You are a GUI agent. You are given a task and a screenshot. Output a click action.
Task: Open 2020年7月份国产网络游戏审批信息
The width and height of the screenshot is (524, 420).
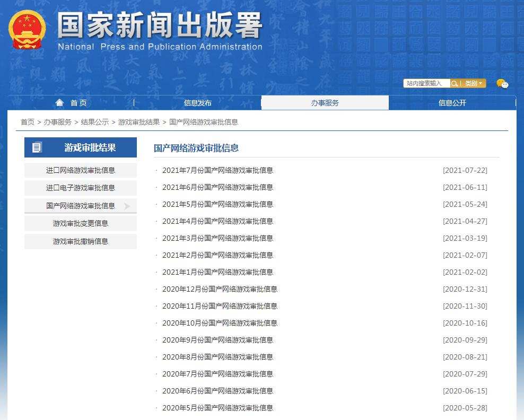click(217, 374)
